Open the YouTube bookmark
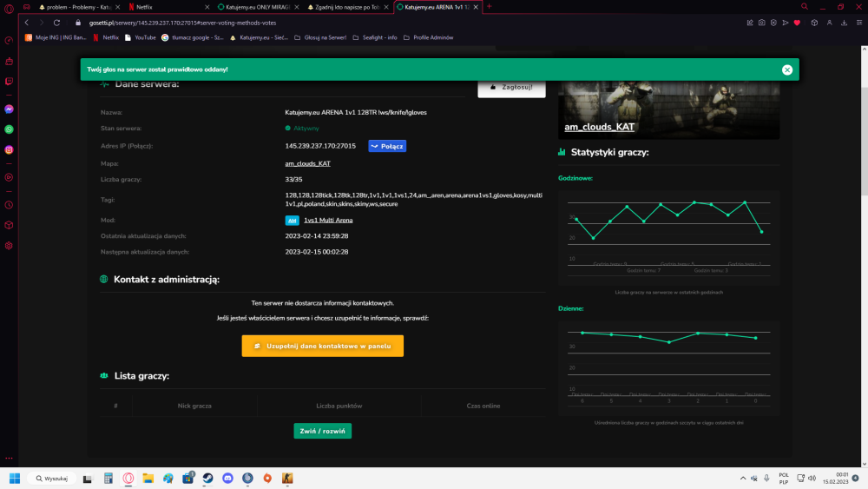 (x=140, y=37)
